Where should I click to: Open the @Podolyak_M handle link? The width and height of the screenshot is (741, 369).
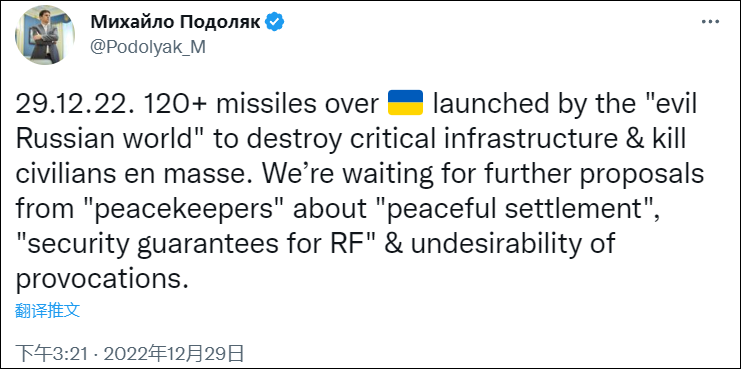(147, 47)
